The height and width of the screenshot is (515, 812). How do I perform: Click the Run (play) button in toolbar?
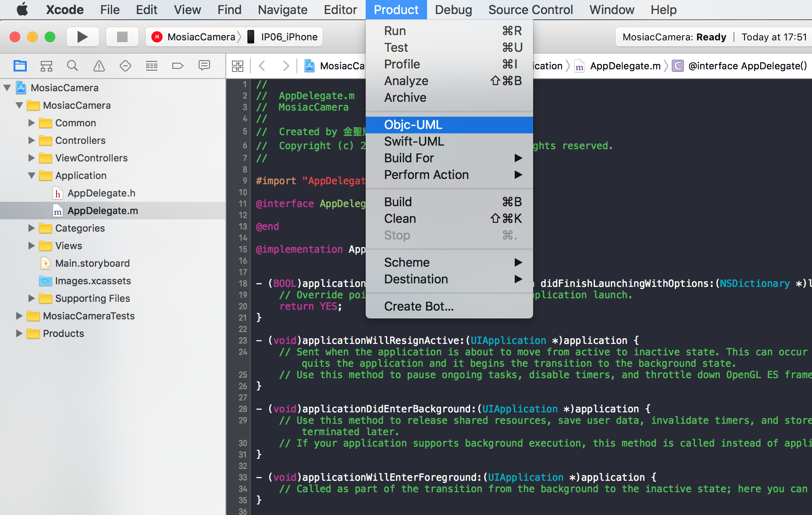pyautogui.click(x=82, y=37)
